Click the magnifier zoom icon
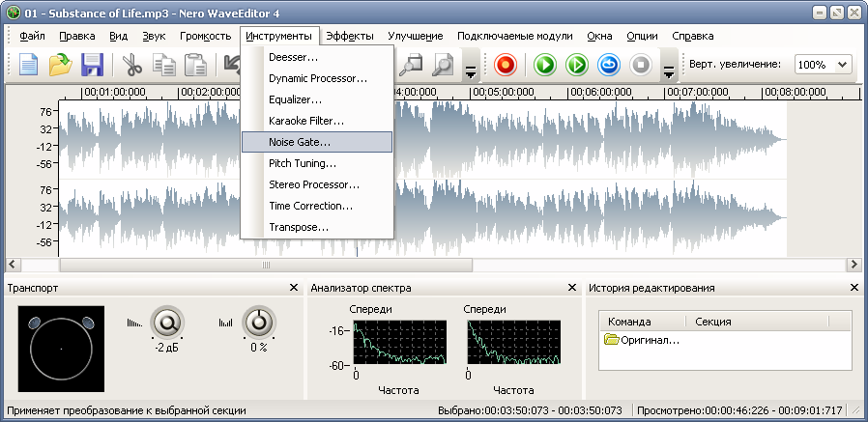The width and height of the screenshot is (868, 422). 444,65
